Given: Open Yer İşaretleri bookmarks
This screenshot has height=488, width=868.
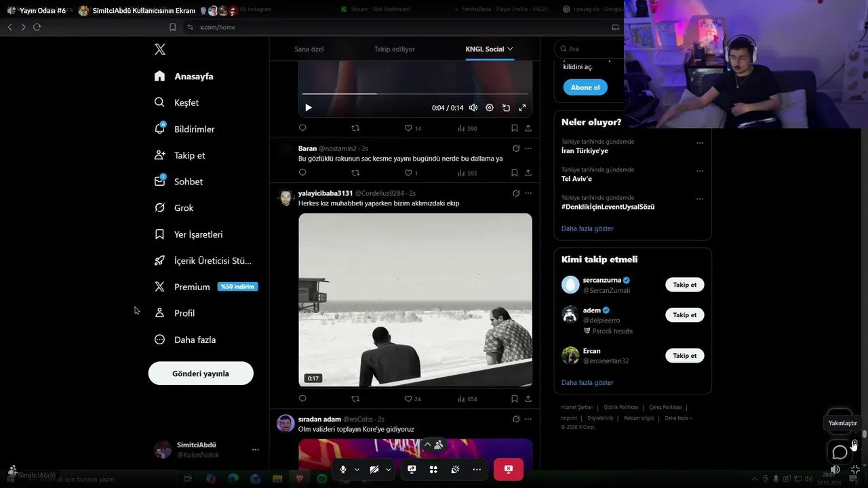Looking at the screenshot, I should pyautogui.click(x=189, y=235).
